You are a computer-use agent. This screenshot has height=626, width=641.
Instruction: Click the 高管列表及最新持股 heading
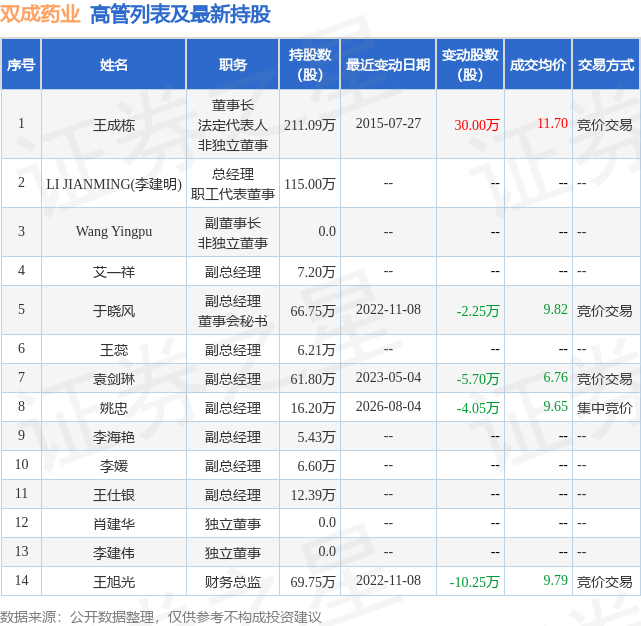coord(180,15)
